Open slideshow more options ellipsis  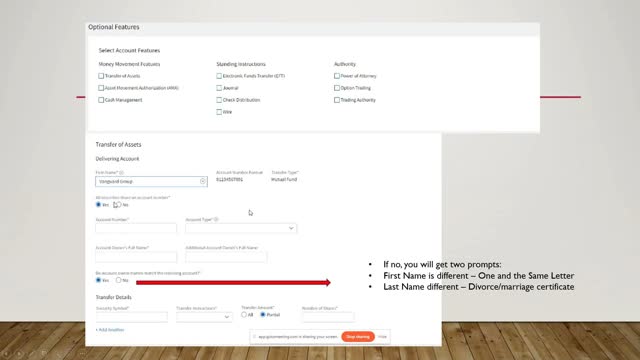coord(82,353)
